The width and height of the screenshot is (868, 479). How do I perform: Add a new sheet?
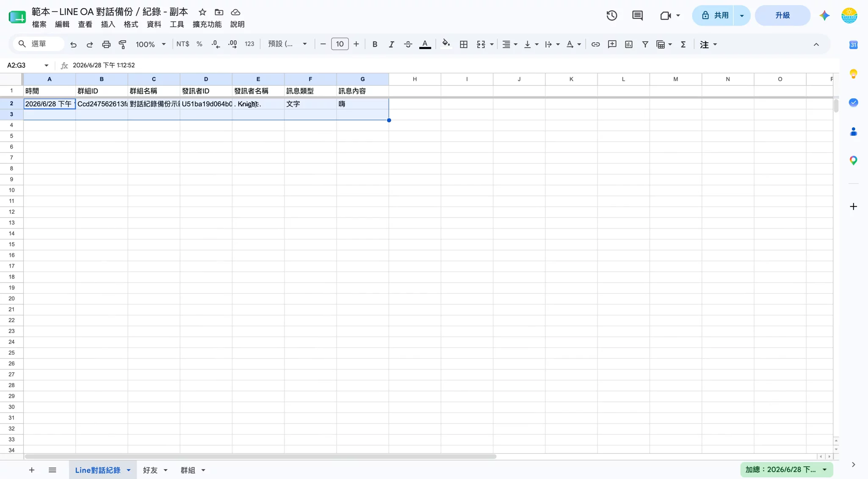click(x=32, y=470)
